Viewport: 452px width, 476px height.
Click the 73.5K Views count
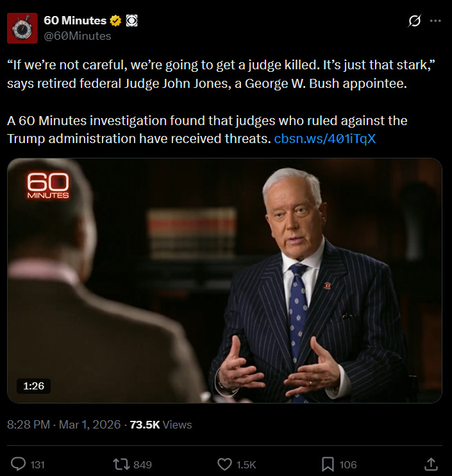(x=161, y=425)
